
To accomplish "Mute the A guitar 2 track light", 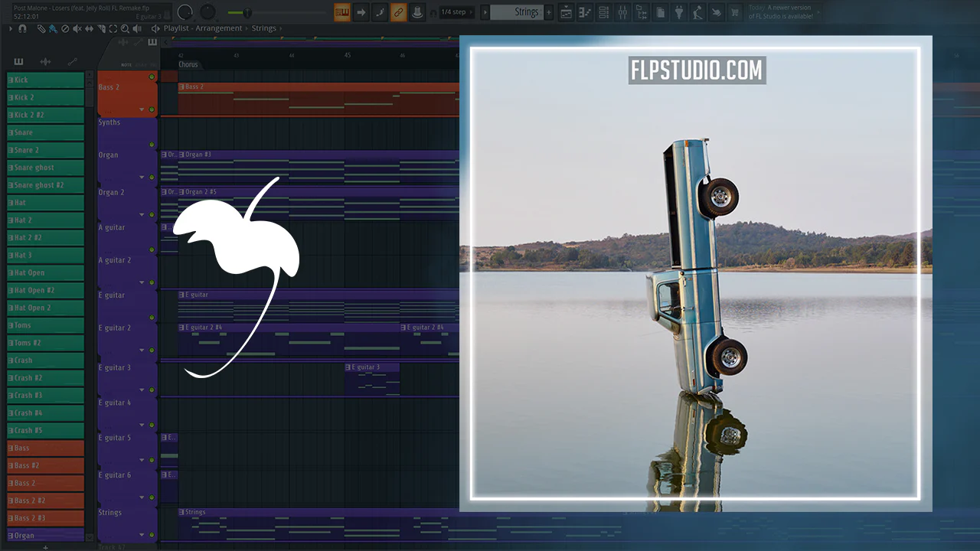I will [152, 283].
